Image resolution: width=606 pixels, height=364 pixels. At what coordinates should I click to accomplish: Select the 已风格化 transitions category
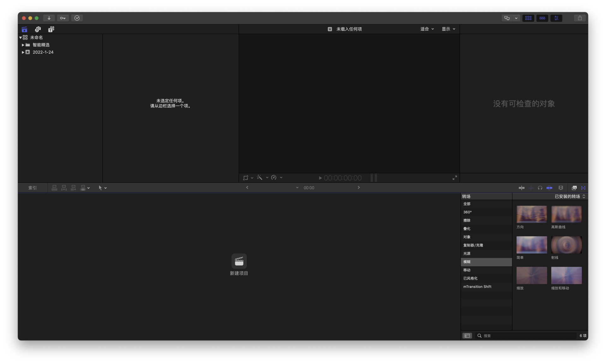[486, 278]
